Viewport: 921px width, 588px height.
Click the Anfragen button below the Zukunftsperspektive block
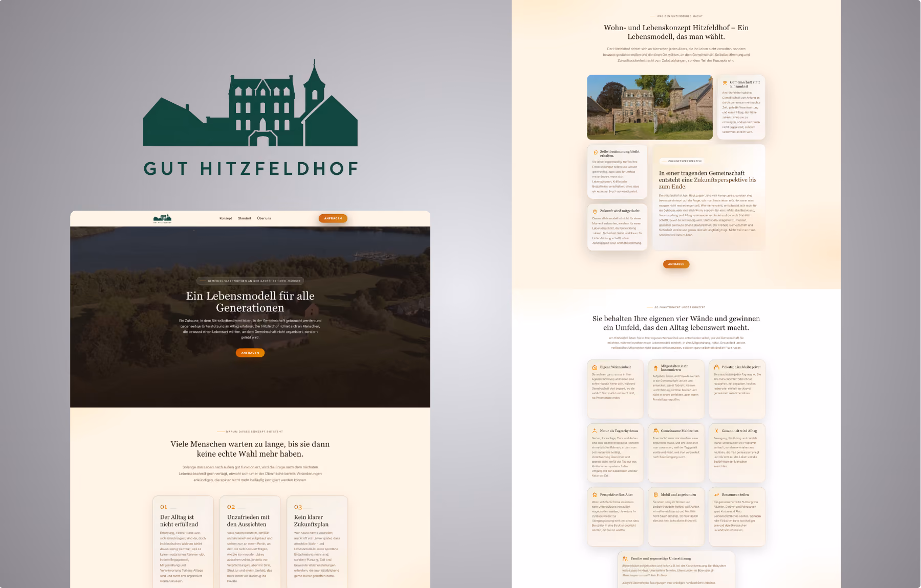click(676, 264)
